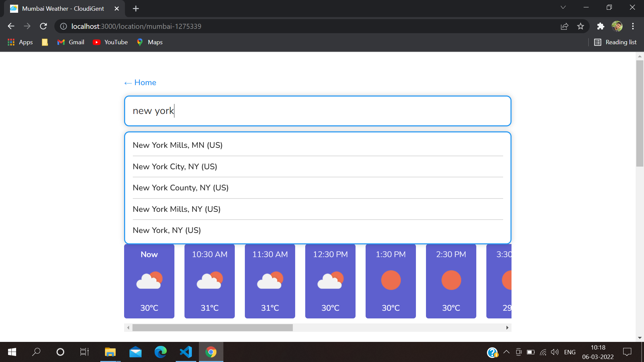Open Maps from the bookmarks bar
Image resolution: width=644 pixels, height=362 pixels.
pyautogui.click(x=149, y=42)
